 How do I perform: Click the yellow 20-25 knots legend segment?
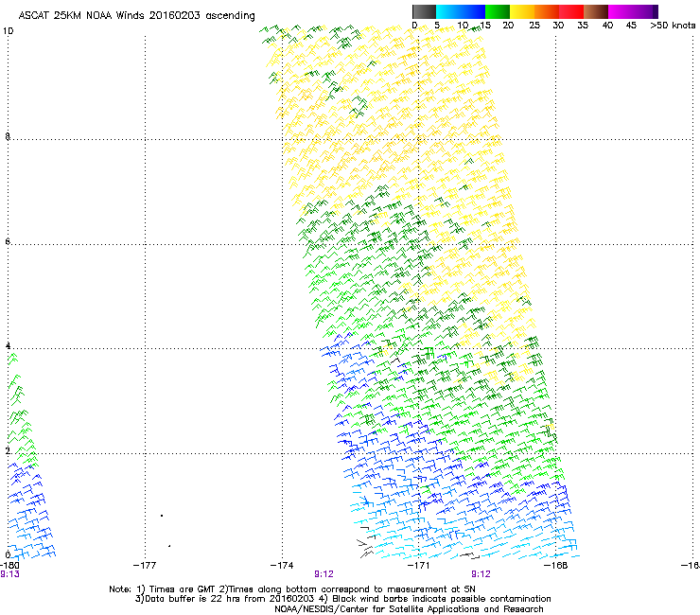[522, 11]
